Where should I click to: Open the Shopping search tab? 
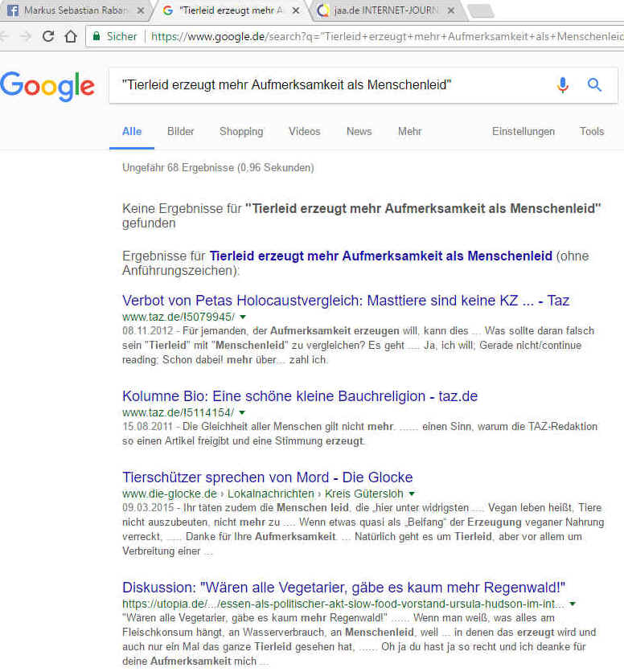click(241, 132)
